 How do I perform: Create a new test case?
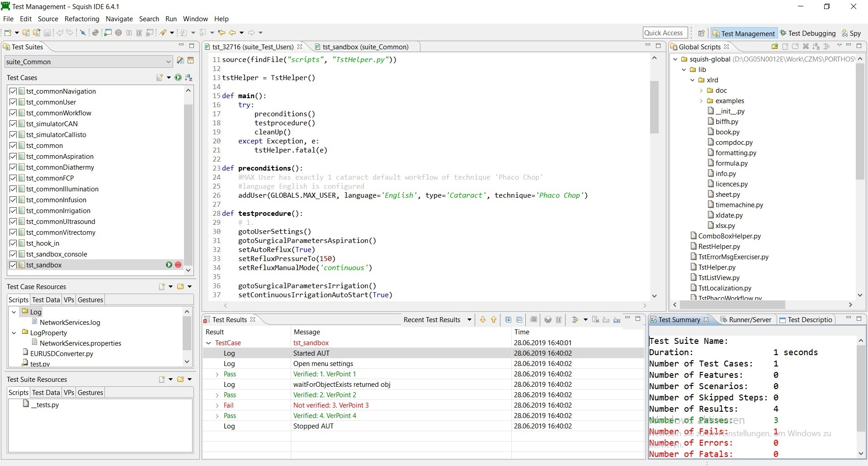(x=160, y=77)
